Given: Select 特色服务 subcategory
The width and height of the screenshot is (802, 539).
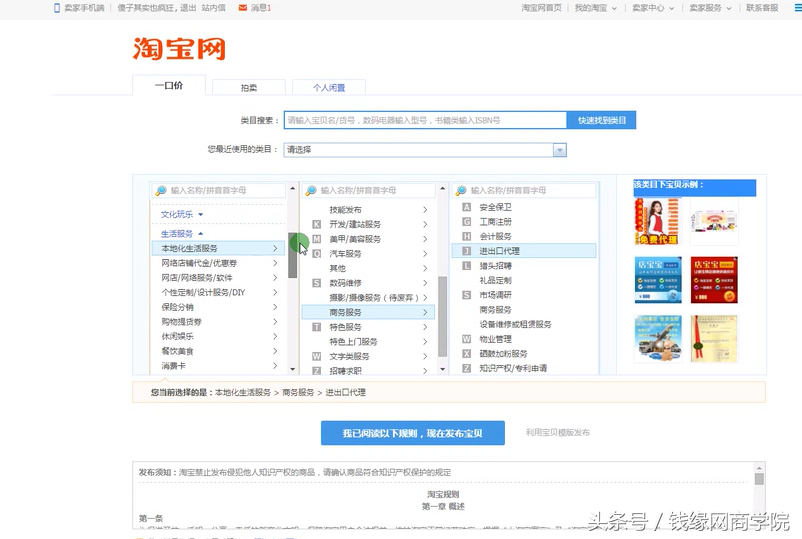Looking at the screenshot, I should click(x=368, y=327).
